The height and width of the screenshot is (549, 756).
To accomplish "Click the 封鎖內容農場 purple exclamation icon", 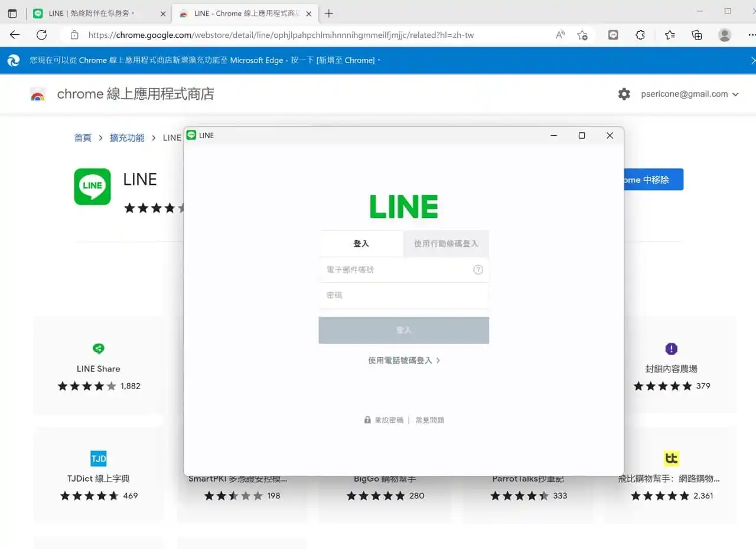I will (672, 349).
